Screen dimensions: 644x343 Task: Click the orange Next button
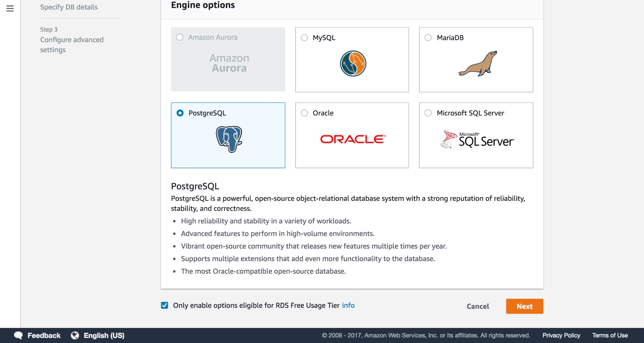pyautogui.click(x=525, y=306)
